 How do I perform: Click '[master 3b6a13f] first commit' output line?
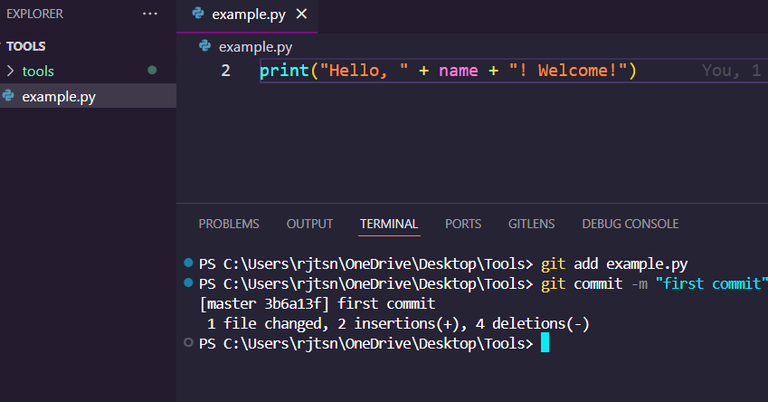pyautogui.click(x=317, y=304)
